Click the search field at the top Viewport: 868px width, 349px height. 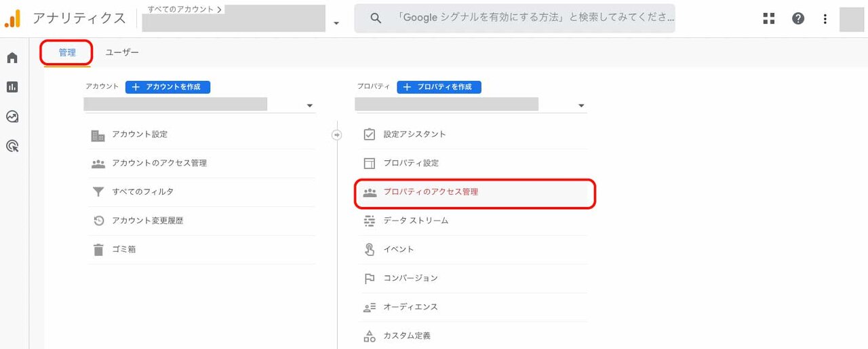[x=515, y=19]
